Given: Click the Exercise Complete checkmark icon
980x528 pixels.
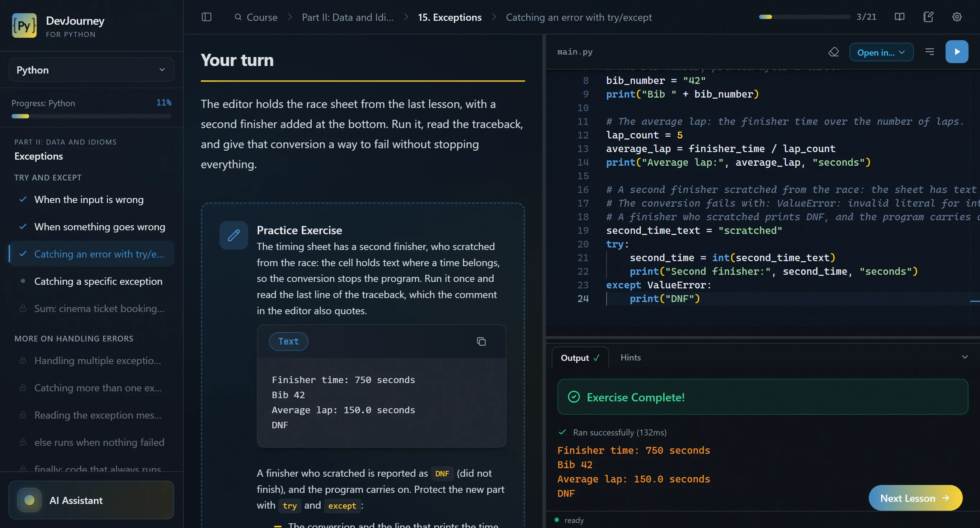Looking at the screenshot, I should point(574,397).
